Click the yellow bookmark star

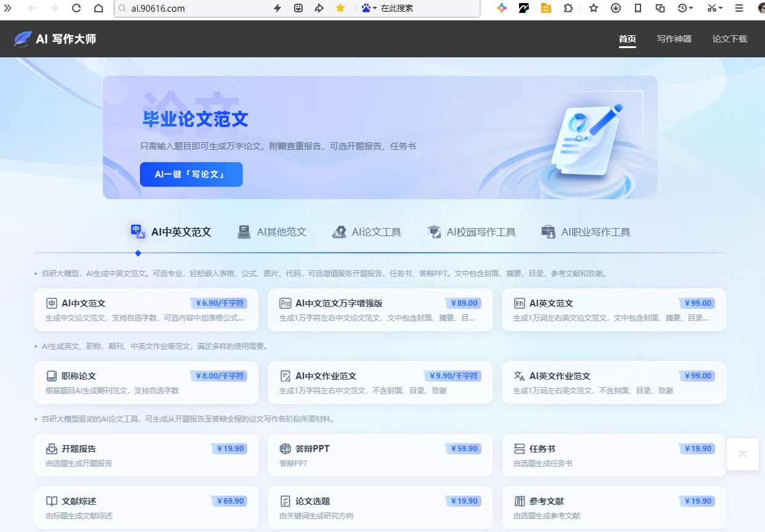(340, 8)
